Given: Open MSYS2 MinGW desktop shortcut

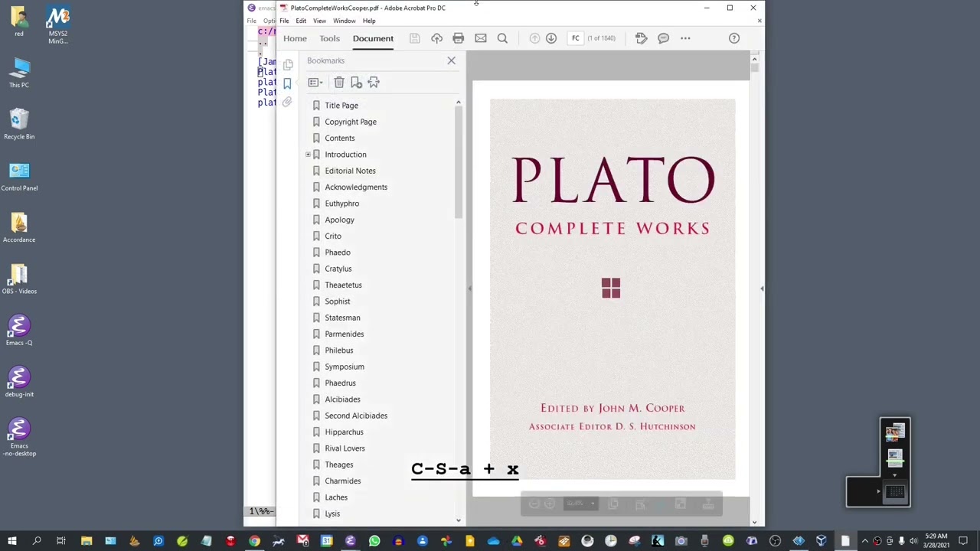Looking at the screenshot, I should click(57, 25).
